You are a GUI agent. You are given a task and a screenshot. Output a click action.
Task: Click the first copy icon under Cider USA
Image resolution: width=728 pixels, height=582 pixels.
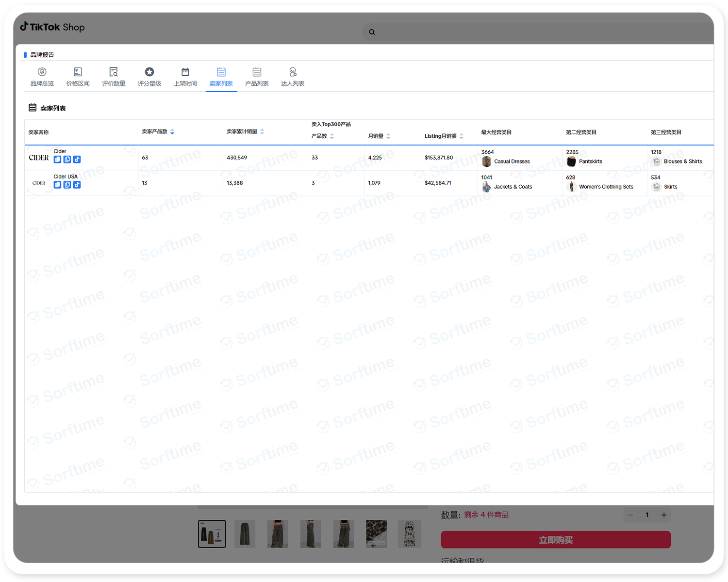[x=57, y=185]
